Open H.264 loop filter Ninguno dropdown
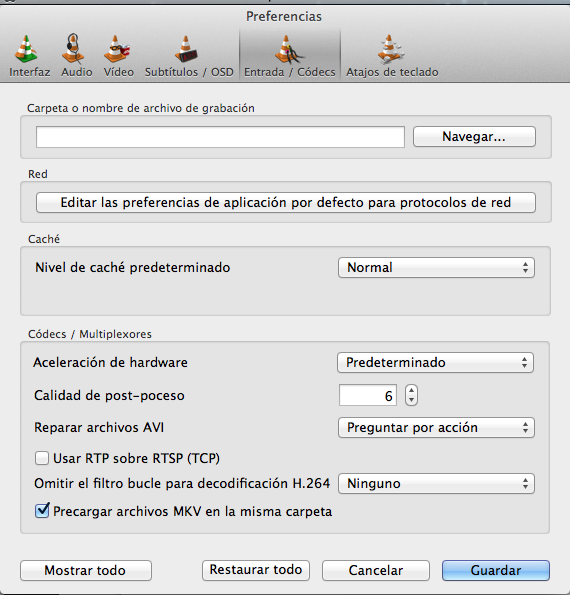This screenshot has height=595, width=570. click(x=436, y=483)
